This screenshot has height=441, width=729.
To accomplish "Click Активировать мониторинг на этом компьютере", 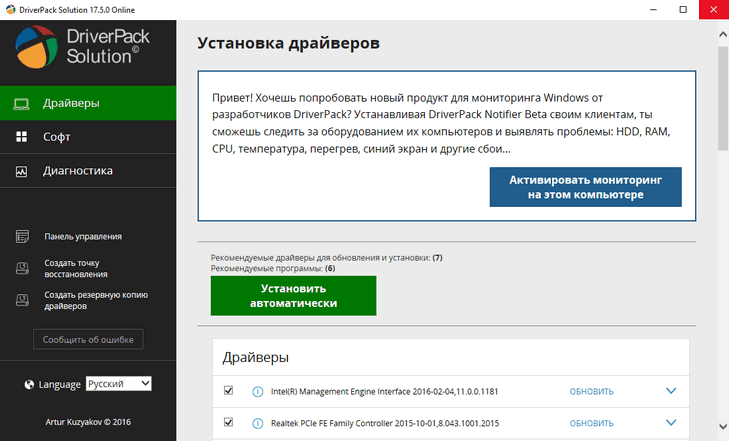I will [x=585, y=187].
